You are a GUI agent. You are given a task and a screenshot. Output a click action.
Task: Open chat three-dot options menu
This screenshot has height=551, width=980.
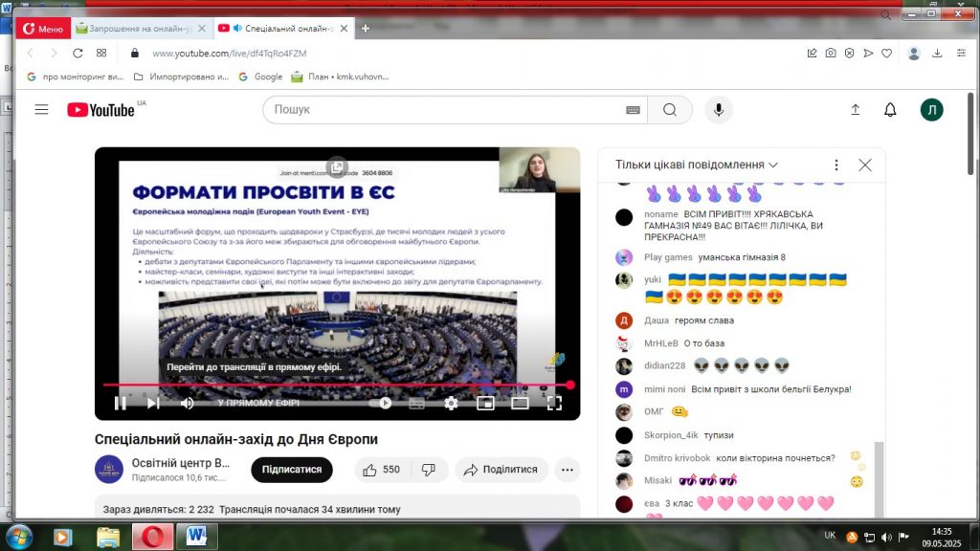tap(836, 165)
